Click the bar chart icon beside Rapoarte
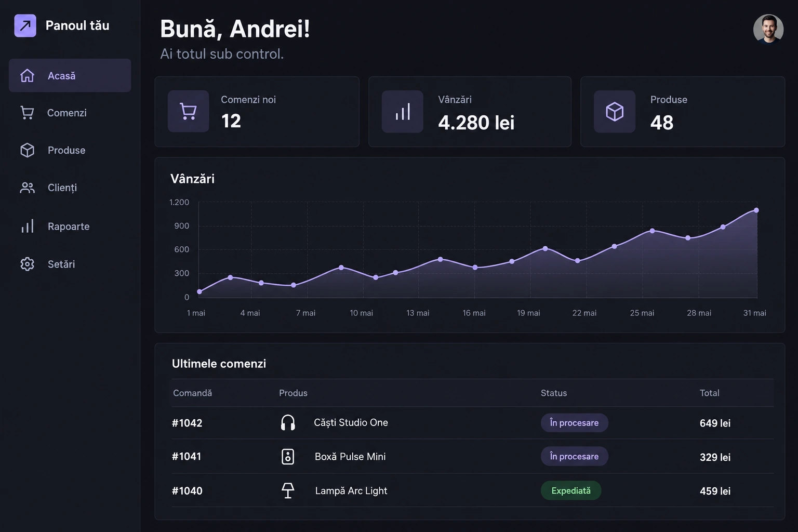Screen dimensions: 798x532 point(27,226)
